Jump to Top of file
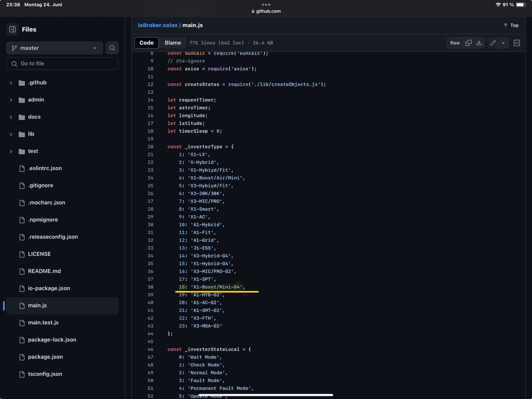532x399 pixels. click(x=511, y=25)
